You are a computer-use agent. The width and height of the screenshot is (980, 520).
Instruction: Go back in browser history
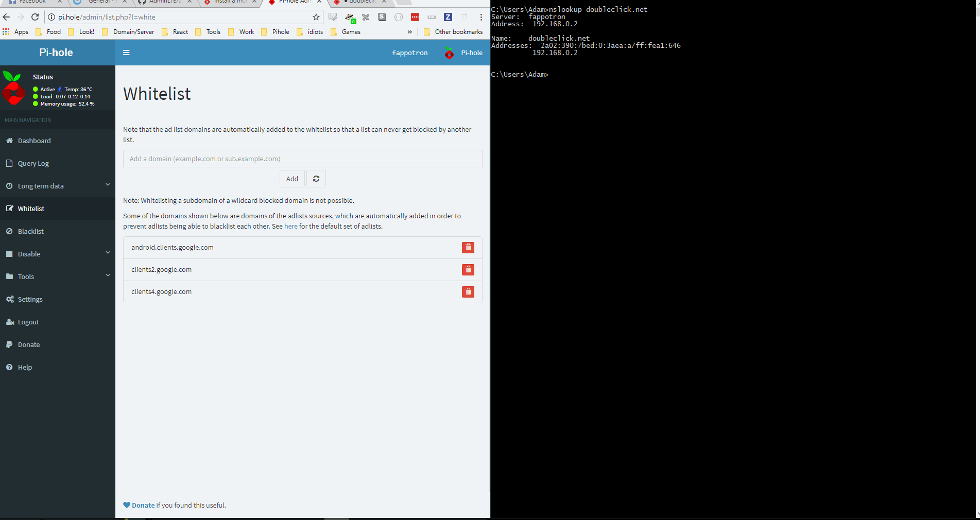click(x=6, y=17)
